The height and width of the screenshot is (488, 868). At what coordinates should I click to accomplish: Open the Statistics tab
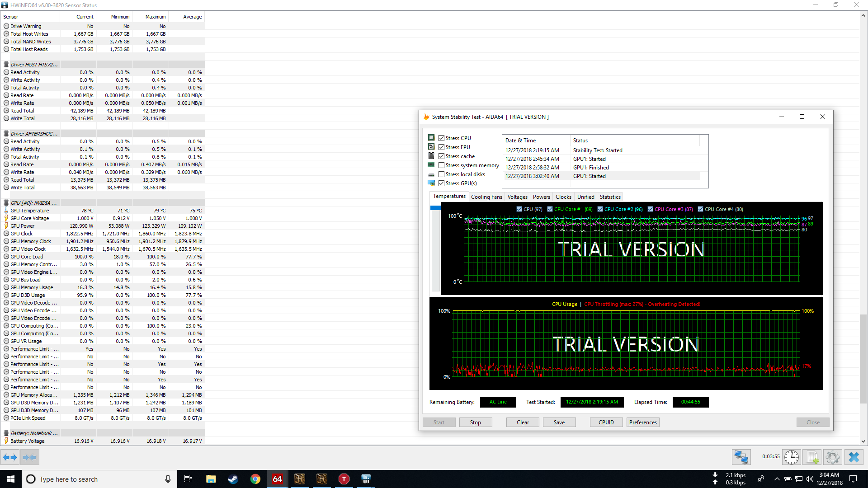tap(610, 197)
